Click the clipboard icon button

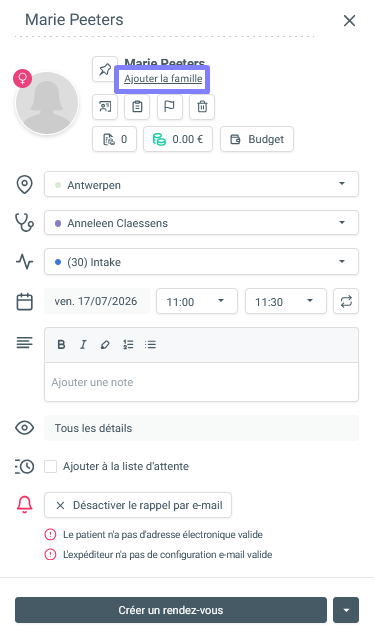coord(137,107)
